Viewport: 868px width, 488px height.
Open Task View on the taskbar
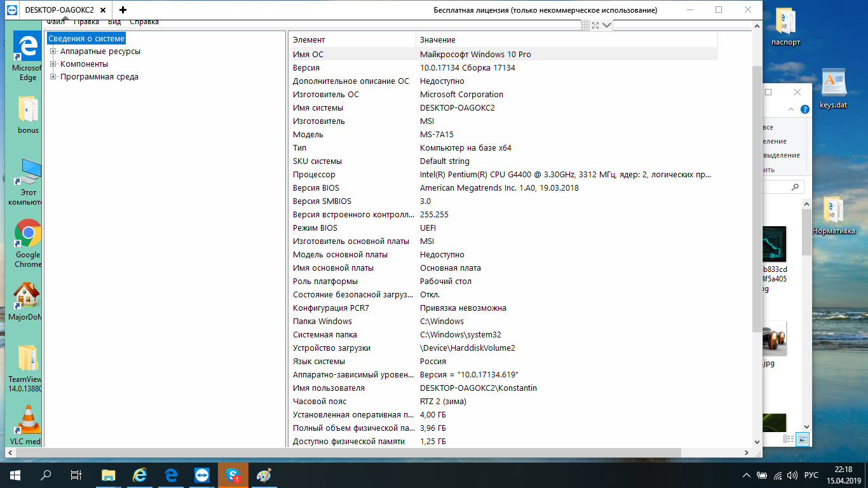76,475
